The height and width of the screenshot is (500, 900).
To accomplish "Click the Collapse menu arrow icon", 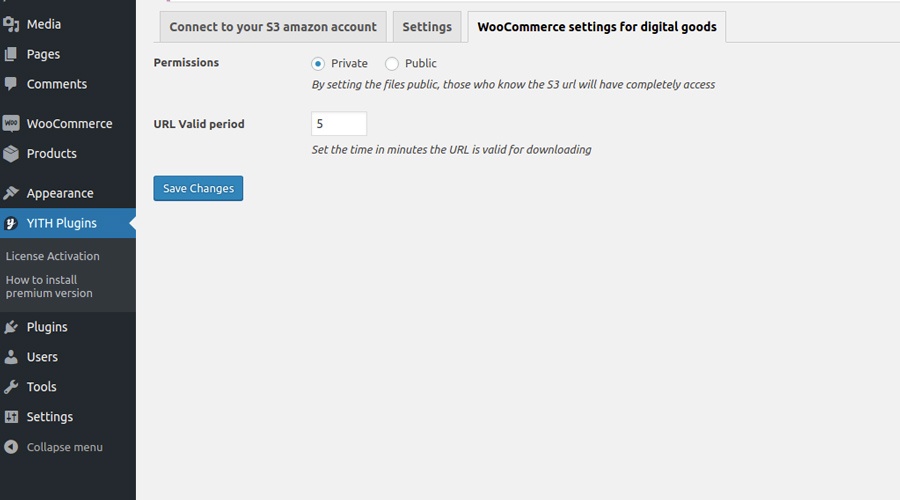I will [10, 447].
